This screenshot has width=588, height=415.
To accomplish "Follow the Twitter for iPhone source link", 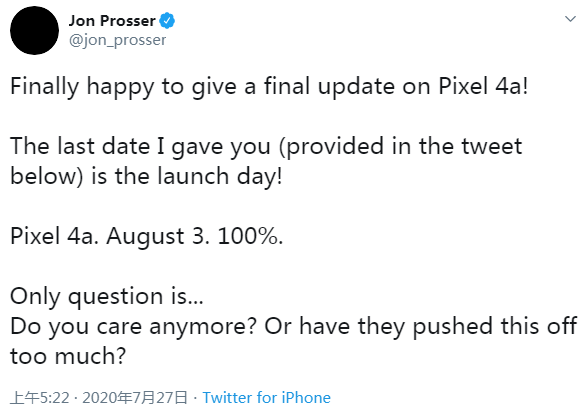I will pos(266,397).
